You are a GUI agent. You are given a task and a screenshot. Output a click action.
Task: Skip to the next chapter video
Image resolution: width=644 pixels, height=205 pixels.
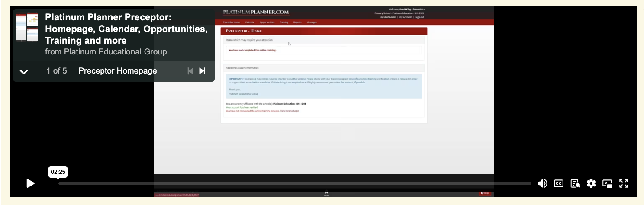(202, 71)
